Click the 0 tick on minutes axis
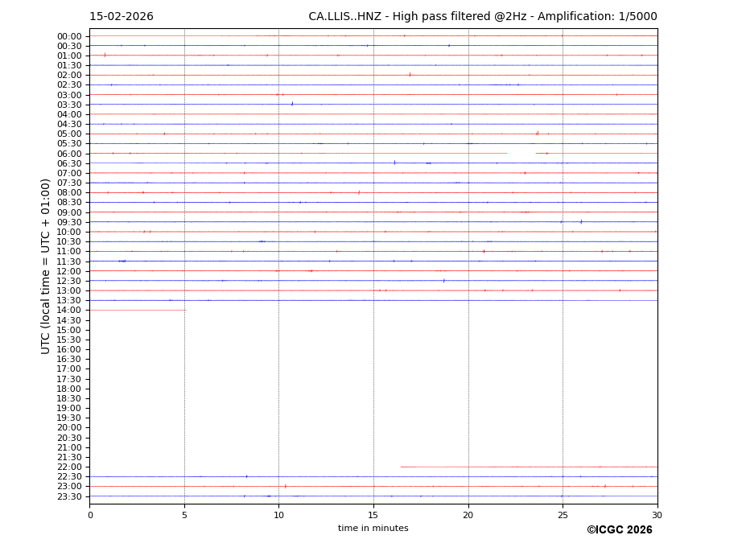The height and width of the screenshot is (560, 746). tap(90, 515)
